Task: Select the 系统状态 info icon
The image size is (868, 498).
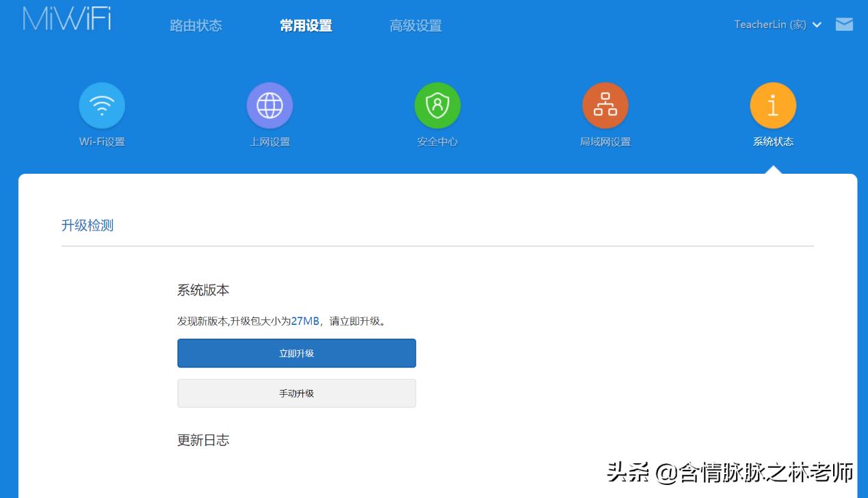Action: (773, 105)
